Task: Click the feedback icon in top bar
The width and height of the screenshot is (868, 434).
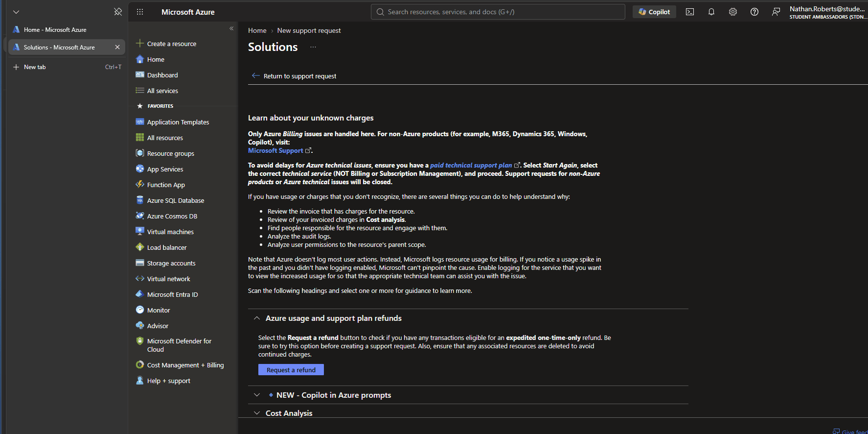Action: pos(776,12)
